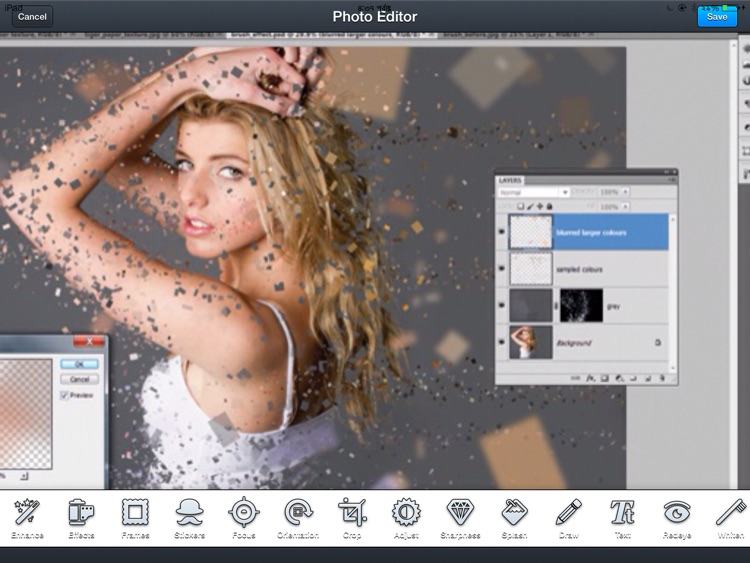750x563 pixels.
Task: Collapse the Layers panel with double-arrow icon
Action: 667,172
